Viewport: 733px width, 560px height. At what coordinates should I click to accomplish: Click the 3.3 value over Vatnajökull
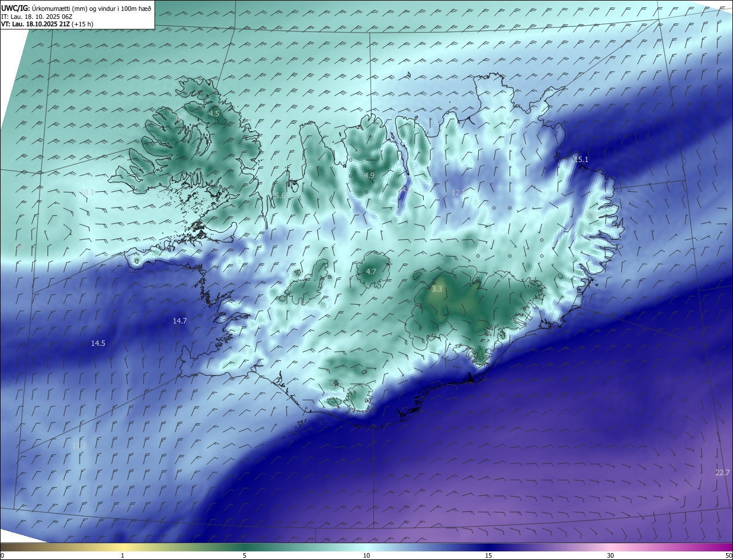[437, 289]
